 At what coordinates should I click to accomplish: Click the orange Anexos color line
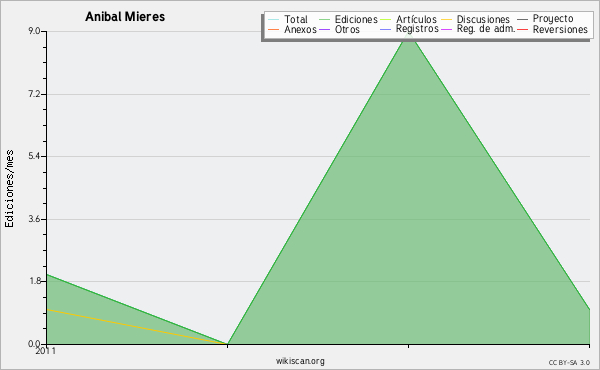(x=274, y=29)
